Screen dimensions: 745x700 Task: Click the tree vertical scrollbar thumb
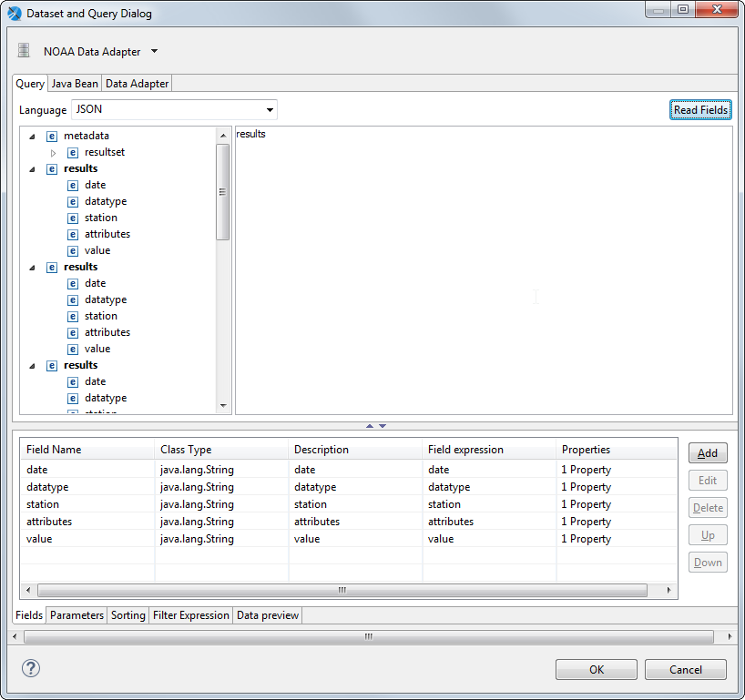coord(222,192)
